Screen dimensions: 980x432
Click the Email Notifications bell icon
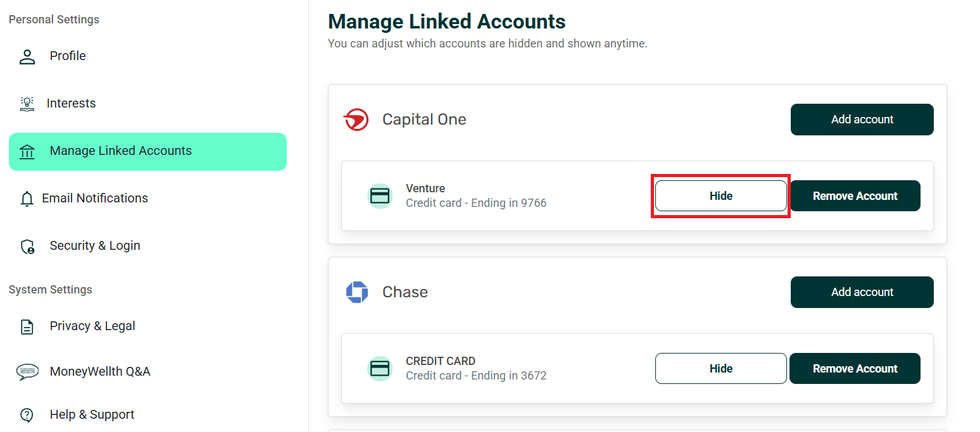pyautogui.click(x=27, y=199)
